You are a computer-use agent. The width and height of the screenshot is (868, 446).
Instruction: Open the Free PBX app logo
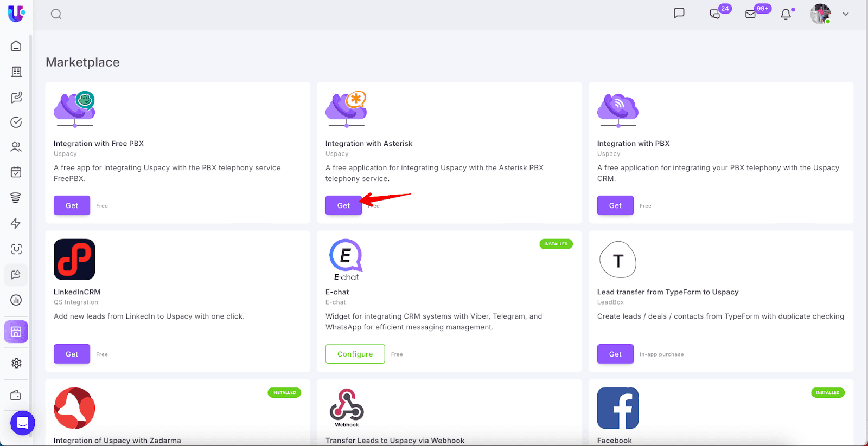click(x=75, y=109)
